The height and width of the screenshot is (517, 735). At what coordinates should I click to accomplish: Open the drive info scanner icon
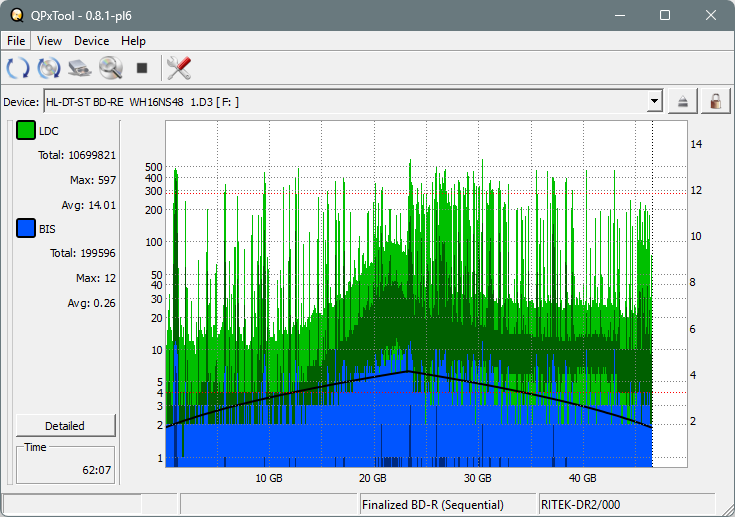pos(80,68)
